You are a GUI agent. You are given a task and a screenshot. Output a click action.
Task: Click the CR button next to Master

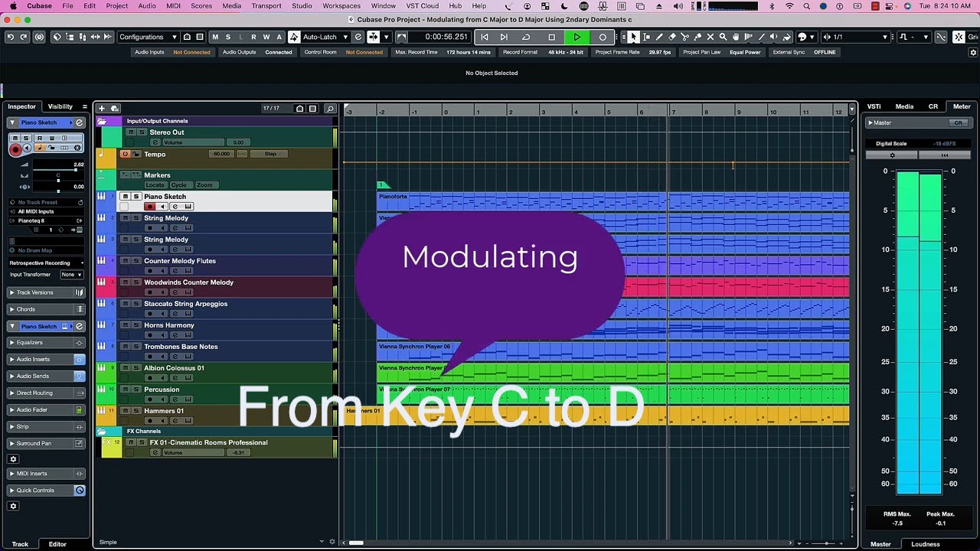(x=957, y=122)
